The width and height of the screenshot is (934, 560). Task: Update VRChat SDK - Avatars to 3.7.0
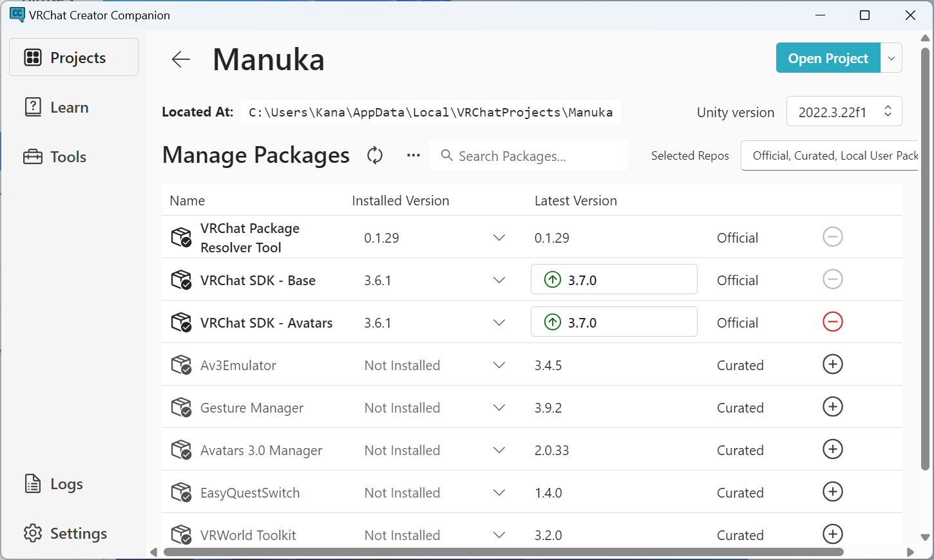[614, 322]
